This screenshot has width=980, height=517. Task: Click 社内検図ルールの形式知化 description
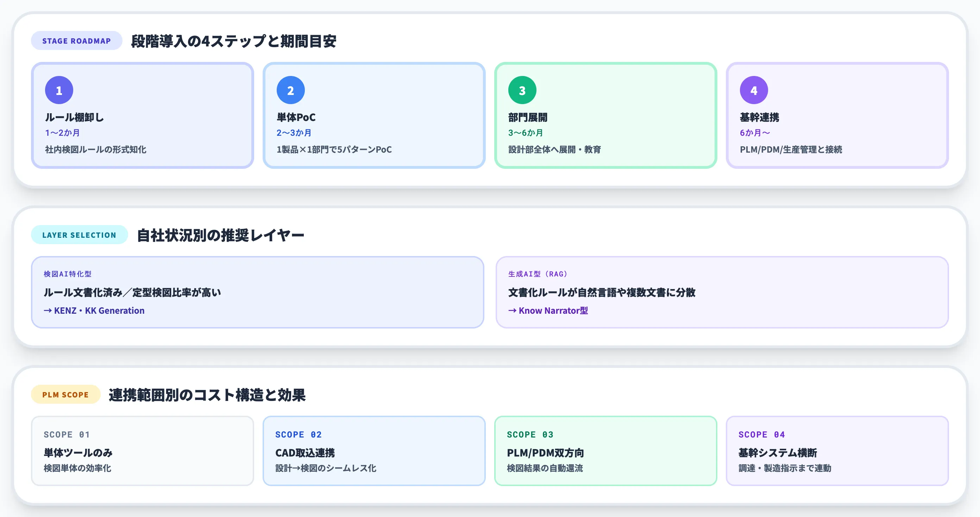(x=95, y=149)
